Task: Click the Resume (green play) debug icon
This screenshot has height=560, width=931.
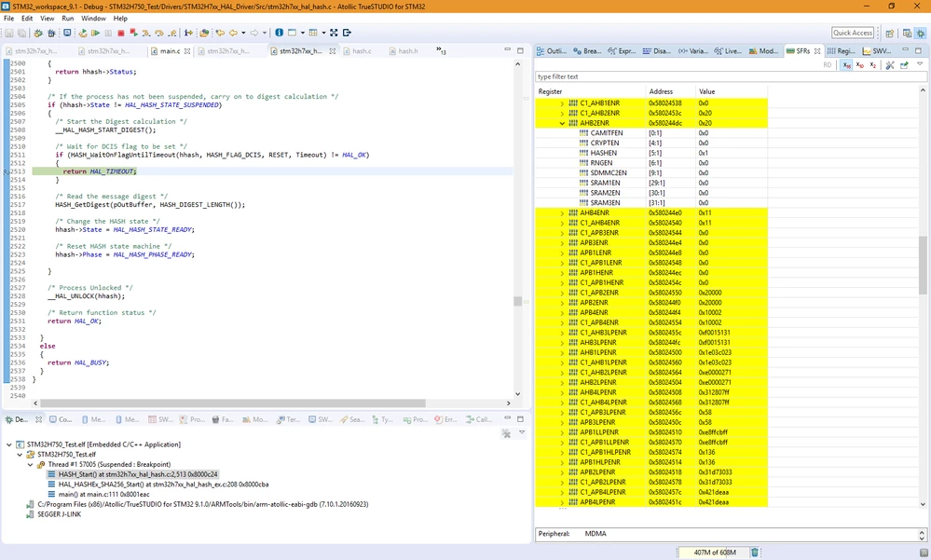Action: pyautogui.click(x=95, y=34)
